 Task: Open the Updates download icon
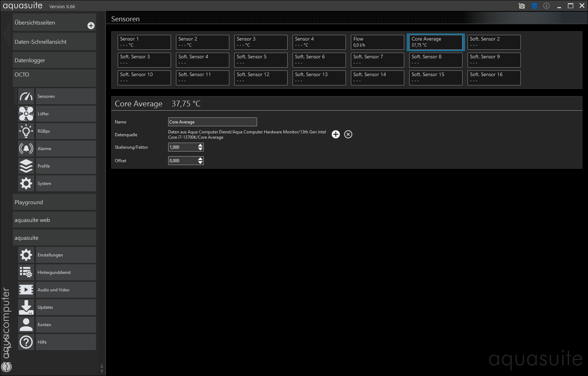[x=26, y=307]
